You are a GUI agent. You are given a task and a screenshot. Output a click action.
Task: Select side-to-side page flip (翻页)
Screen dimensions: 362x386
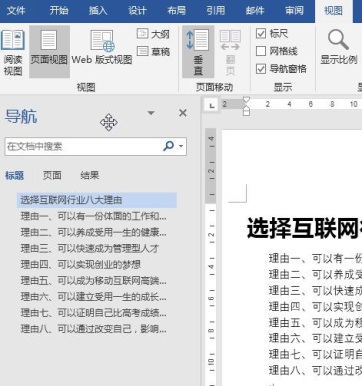pos(230,52)
